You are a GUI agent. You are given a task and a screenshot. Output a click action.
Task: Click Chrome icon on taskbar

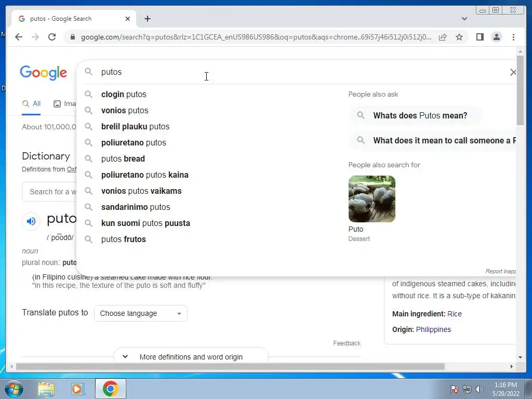pos(110,389)
